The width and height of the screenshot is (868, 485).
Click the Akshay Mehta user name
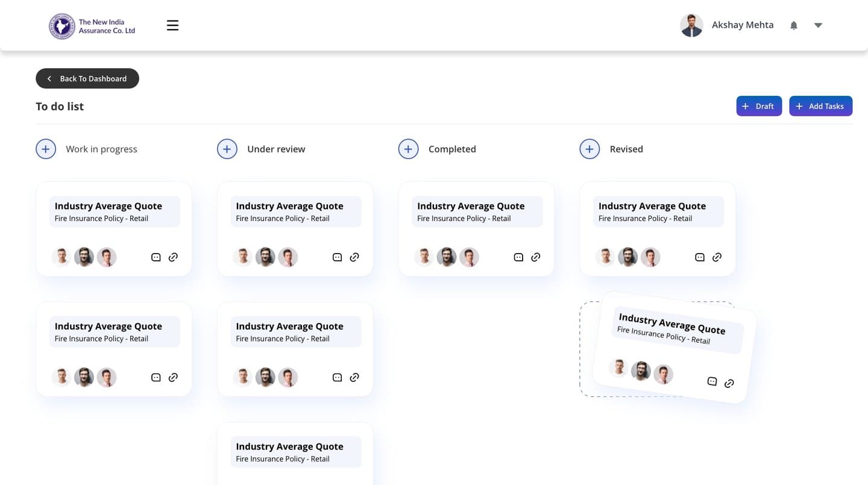click(743, 25)
